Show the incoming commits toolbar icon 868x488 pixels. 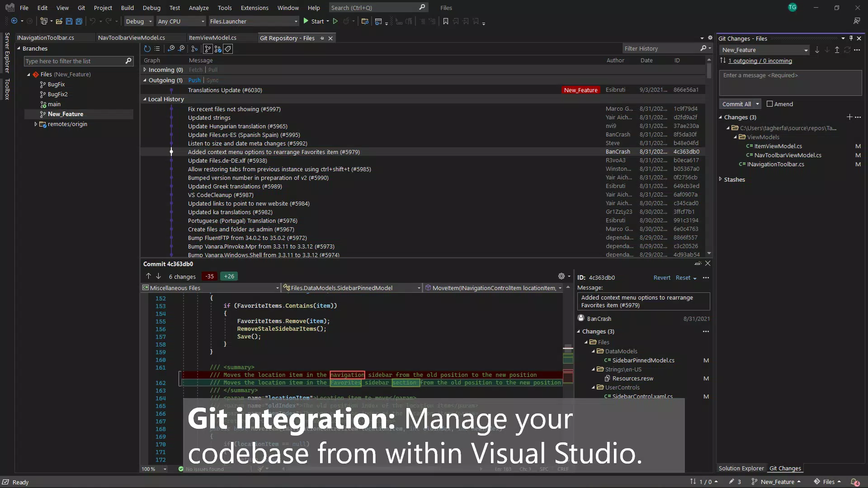pos(171,49)
